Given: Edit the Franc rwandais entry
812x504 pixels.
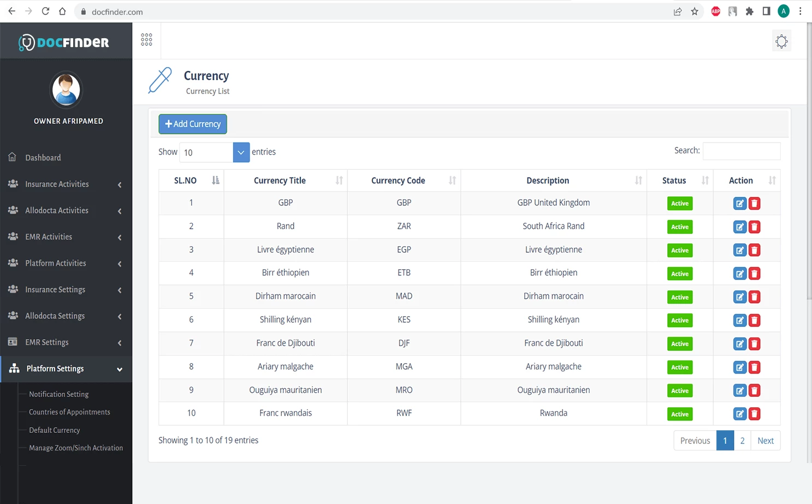Looking at the screenshot, I should [x=740, y=414].
